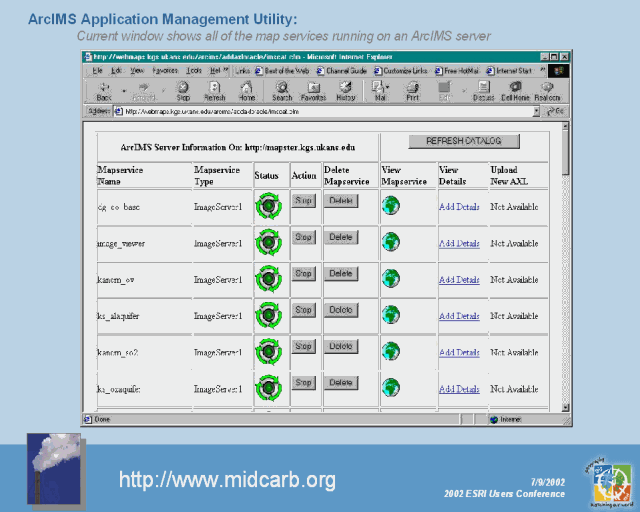Delete the kancrn_so2 mapservice
The height and width of the screenshot is (512, 640).
(x=340, y=346)
